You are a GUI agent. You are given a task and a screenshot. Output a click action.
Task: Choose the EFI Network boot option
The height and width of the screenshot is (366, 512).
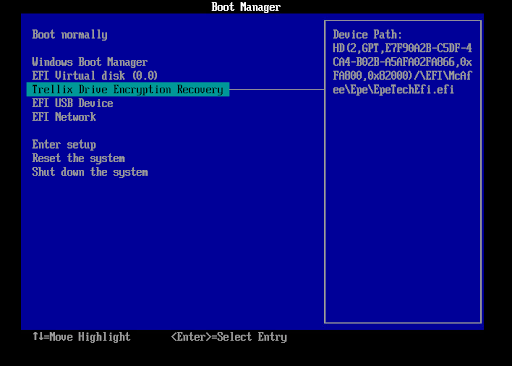(x=64, y=117)
